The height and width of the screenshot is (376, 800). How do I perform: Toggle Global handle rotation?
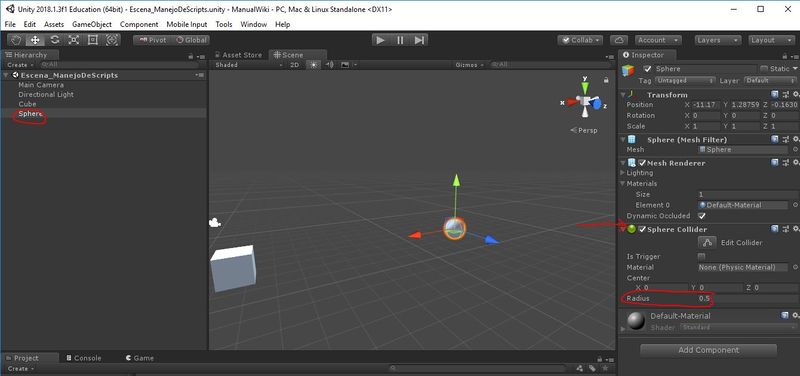pos(191,40)
